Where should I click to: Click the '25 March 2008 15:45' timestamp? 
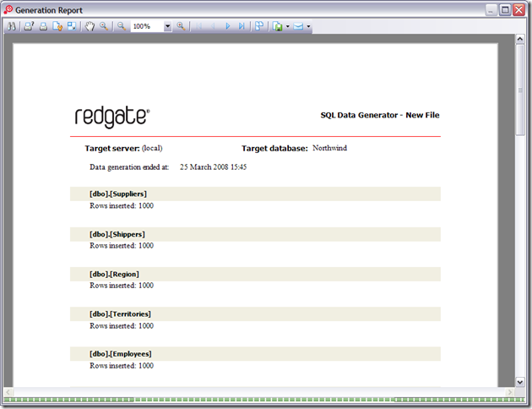(x=213, y=167)
